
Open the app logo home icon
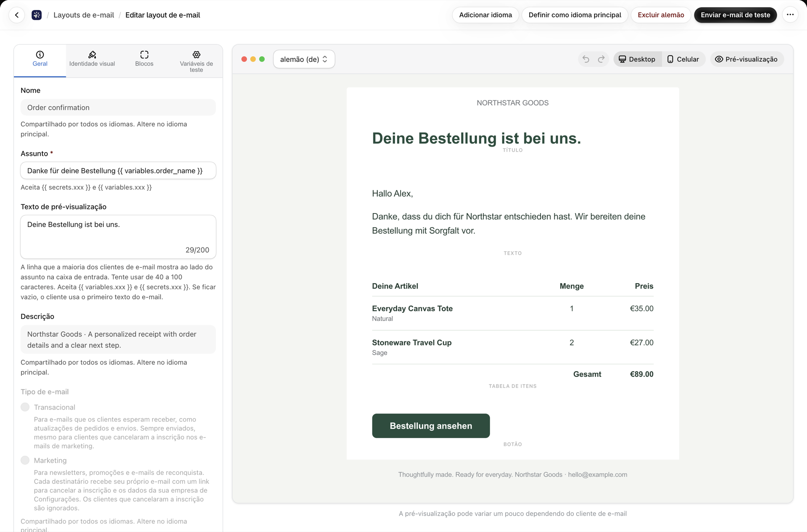tap(37, 15)
